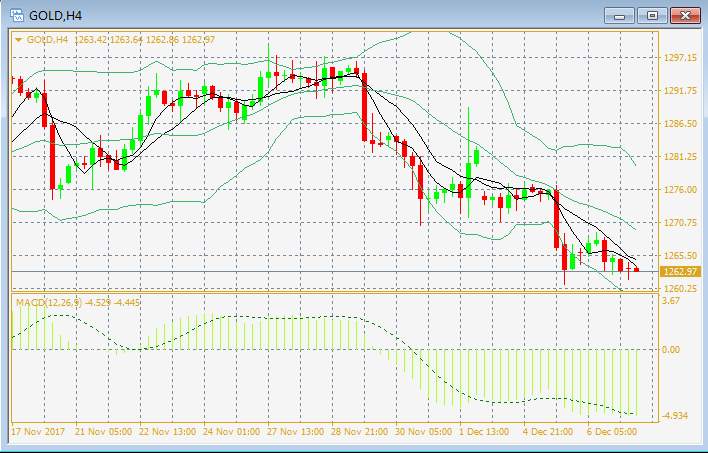Viewport: 708px width, 453px height.
Task: Click the 1281.25 price axis label
Action: click(680, 156)
